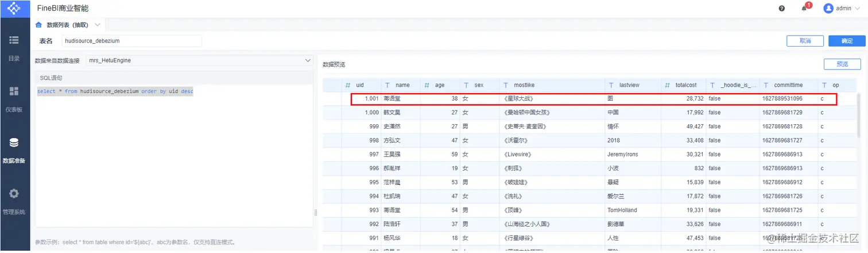Click the 数据预览 label

tap(334, 64)
